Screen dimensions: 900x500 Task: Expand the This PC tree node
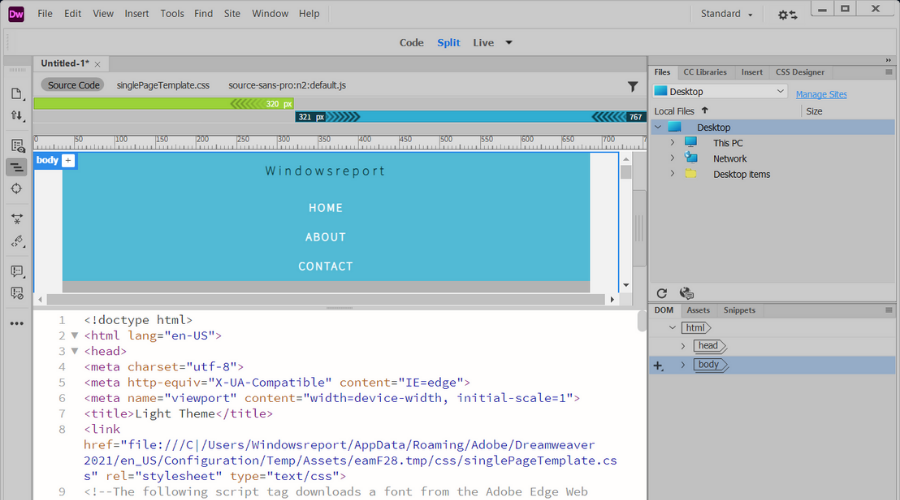tap(673, 143)
